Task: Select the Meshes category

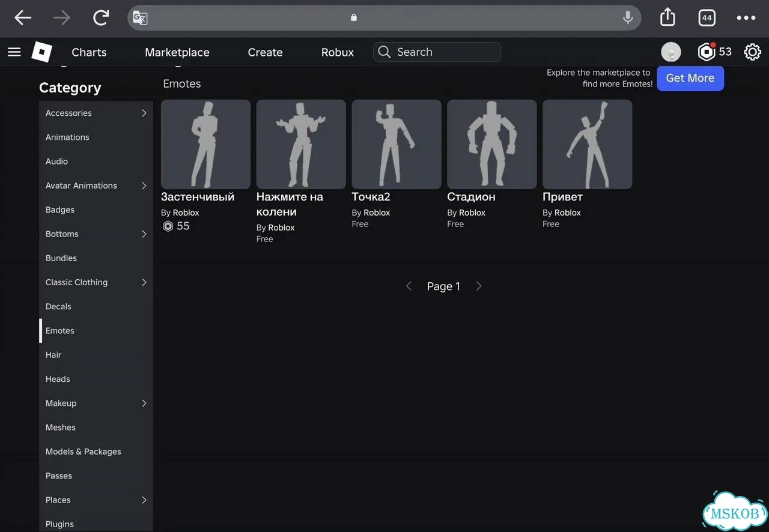Action: point(96,428)
